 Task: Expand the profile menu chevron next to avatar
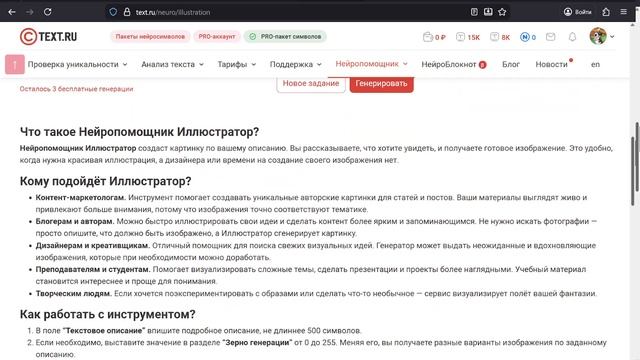point(612,37)
